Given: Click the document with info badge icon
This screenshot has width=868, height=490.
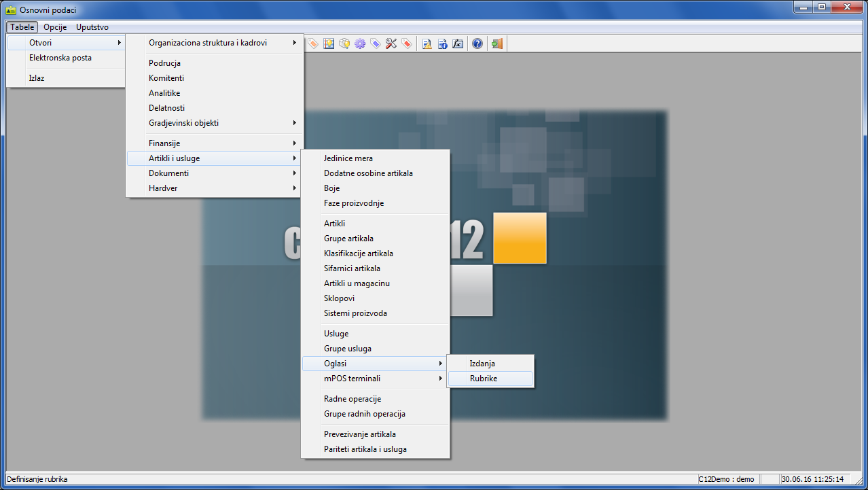Looking at the screenshot, I should point(442,43).
